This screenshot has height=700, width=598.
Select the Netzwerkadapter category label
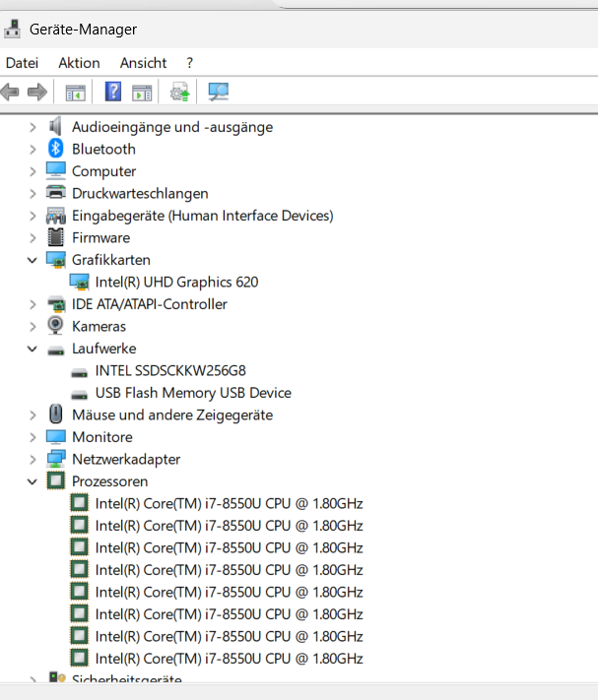coord(126,460)
